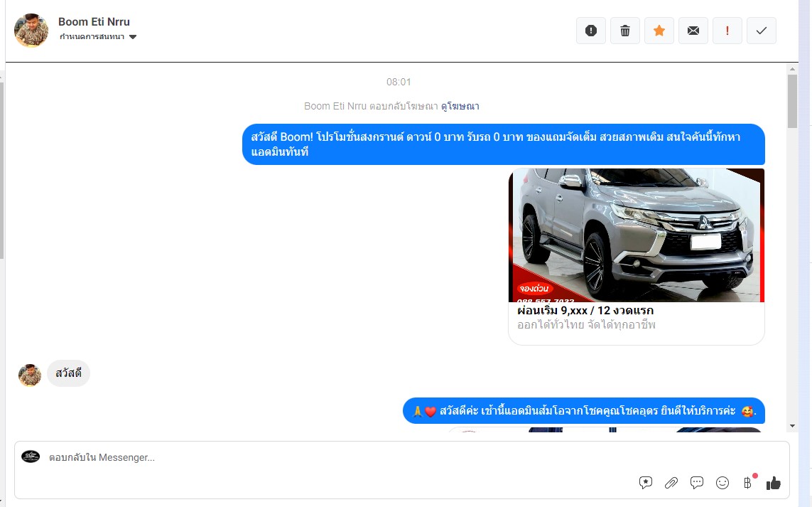Flag conversation with the red exclamation mark
Image resolution: width=812 pixels, height=507 pixels.
[727, 31]
